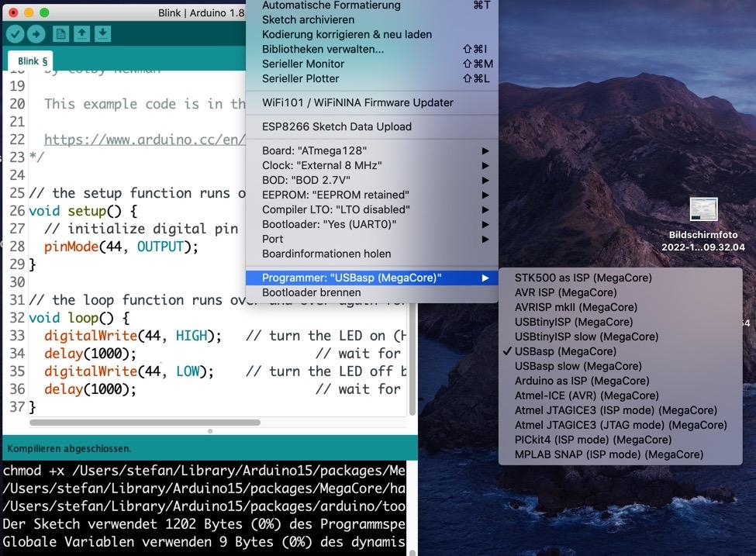Save sketch using the down-arrow icon

102,34
